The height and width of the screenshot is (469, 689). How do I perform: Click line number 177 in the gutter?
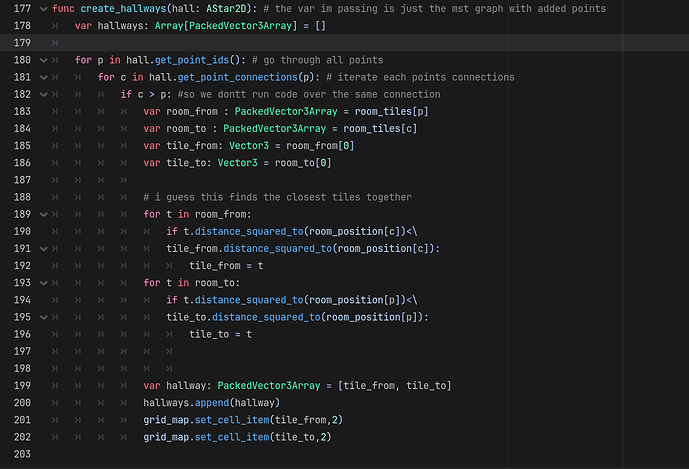pos(22,9)
